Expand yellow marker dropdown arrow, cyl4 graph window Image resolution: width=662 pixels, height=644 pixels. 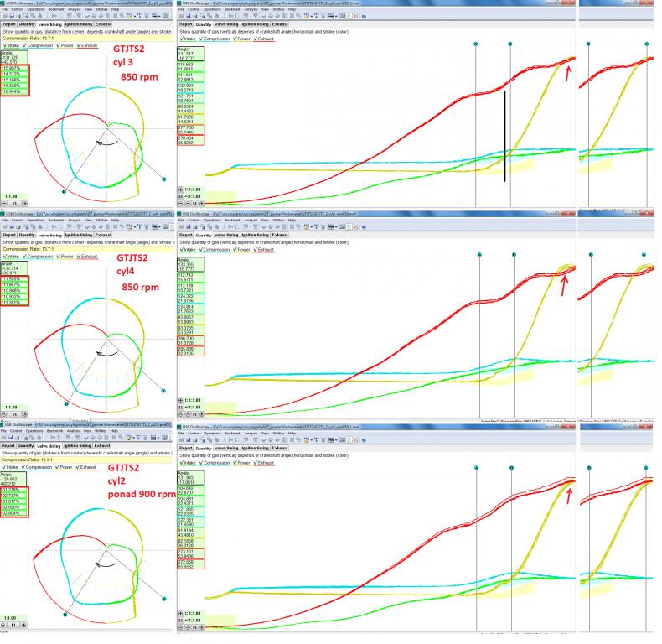(312, 227)
